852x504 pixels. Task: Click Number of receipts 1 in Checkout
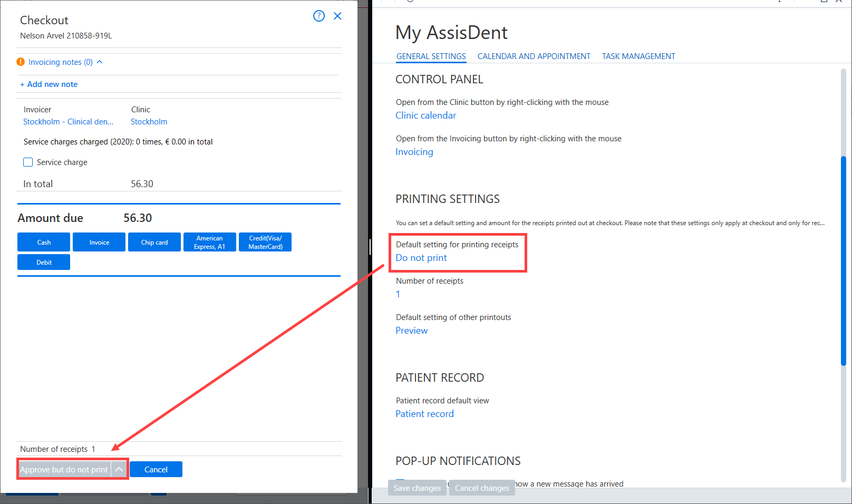[x=58, y=449]
